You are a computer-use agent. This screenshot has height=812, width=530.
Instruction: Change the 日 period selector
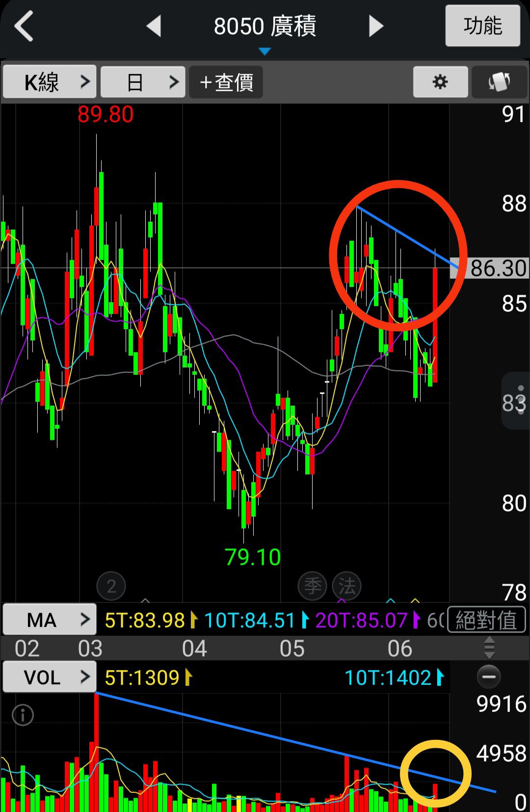coord(143,82)
